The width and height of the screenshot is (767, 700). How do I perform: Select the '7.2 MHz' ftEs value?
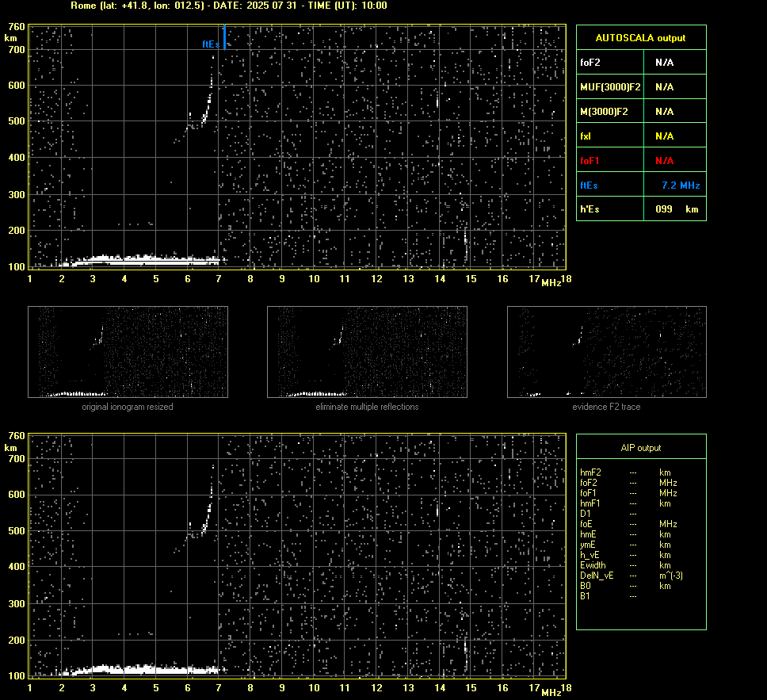(681, 186)
